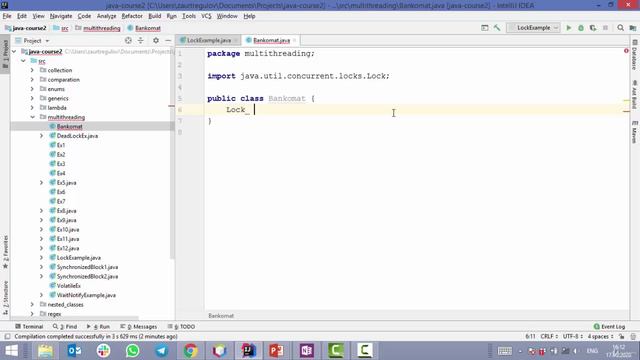Viewport: 640px width, 360px height.
Task: Open the run configuration dropdown LockExample
Action: tap(533, 28)
